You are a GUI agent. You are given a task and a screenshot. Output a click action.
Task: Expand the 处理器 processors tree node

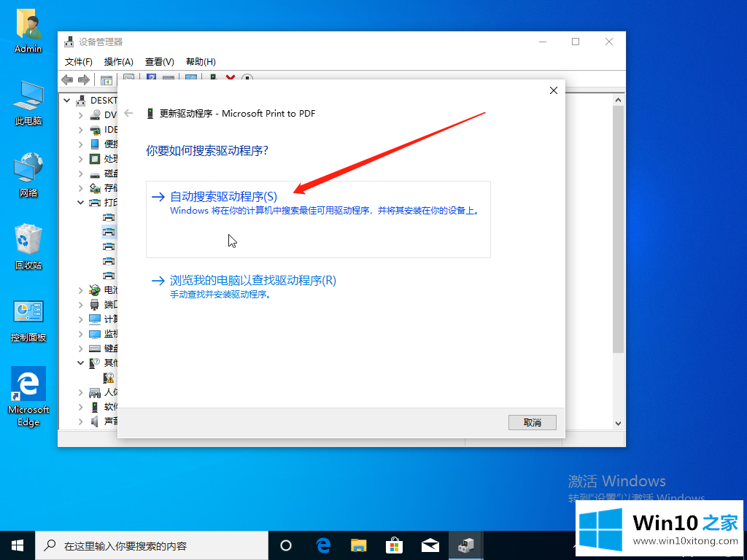pyautogui.click(x=80, y=158)
